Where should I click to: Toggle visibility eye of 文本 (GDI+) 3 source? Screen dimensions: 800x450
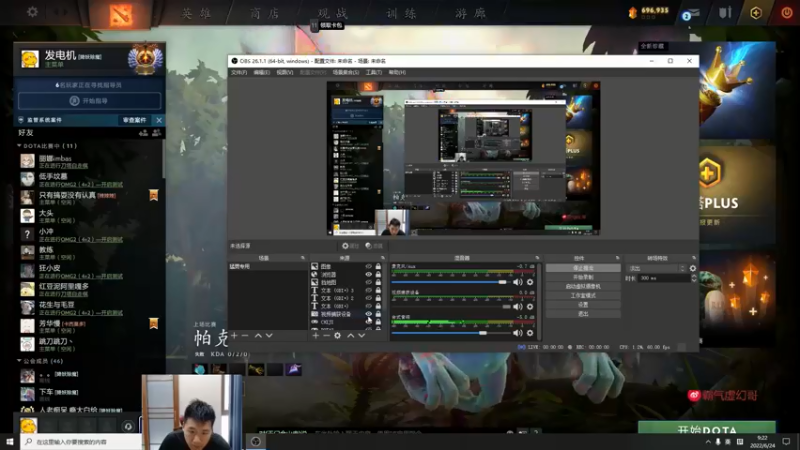(368, 290)
